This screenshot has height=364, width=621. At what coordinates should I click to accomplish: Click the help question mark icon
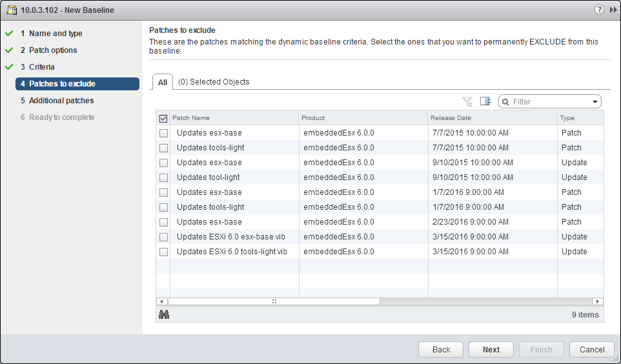599,10
